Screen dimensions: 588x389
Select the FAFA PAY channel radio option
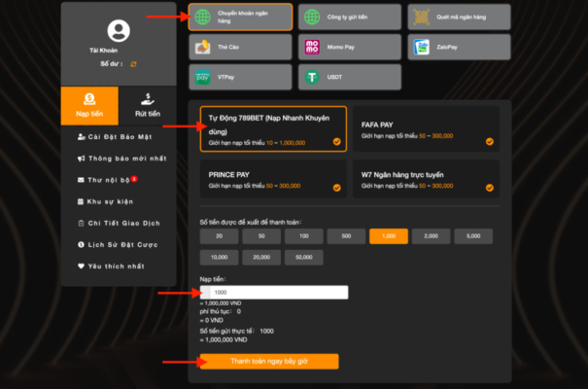coord(426,129)
